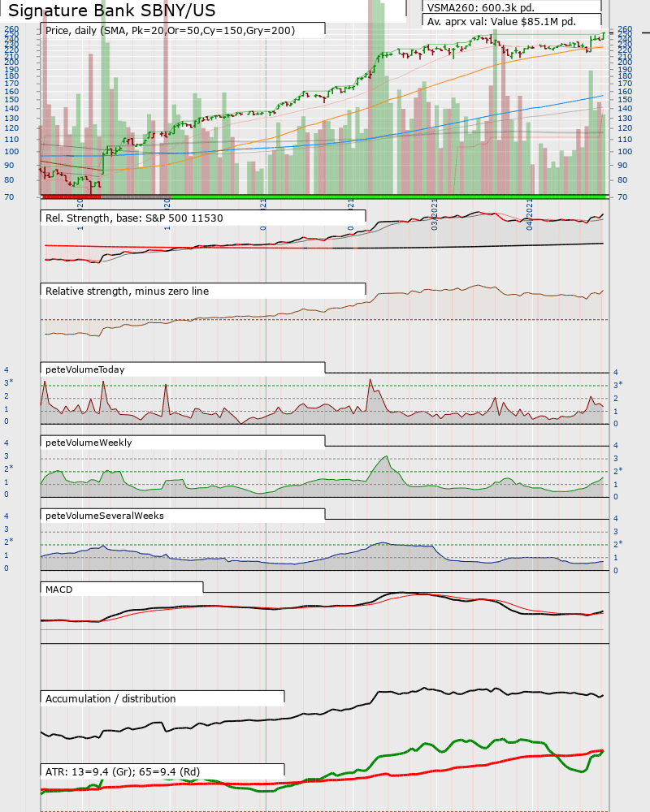Viewport: 650px width, 812px height.
Task: Click the '04/2021' date marker on time axis
Action: pyautogui.click(x=529, y=215)
